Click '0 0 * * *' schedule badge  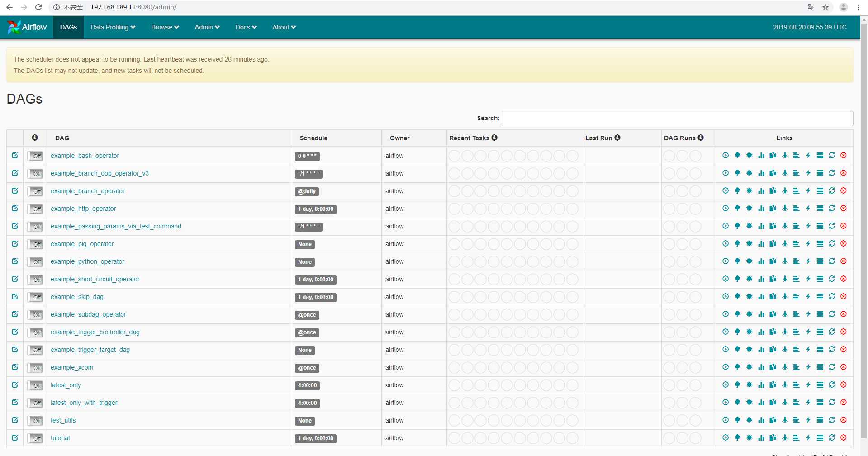307,156
